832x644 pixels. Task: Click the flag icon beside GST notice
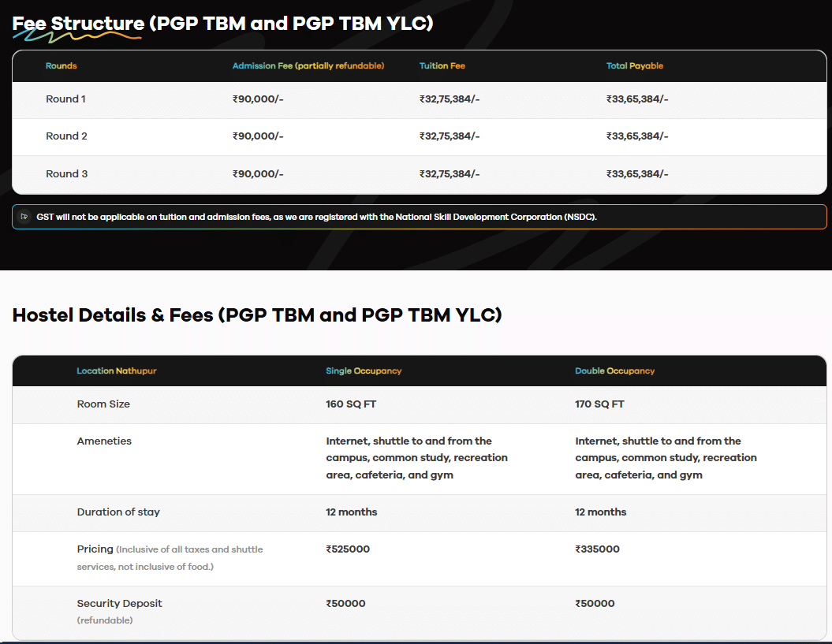pyautogui.click(x=24, y=217)
